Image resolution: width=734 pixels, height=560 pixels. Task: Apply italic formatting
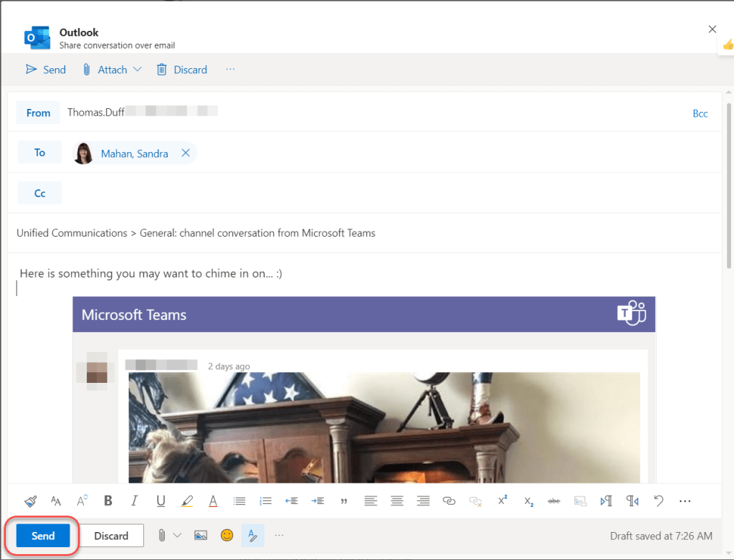[134, 500]
